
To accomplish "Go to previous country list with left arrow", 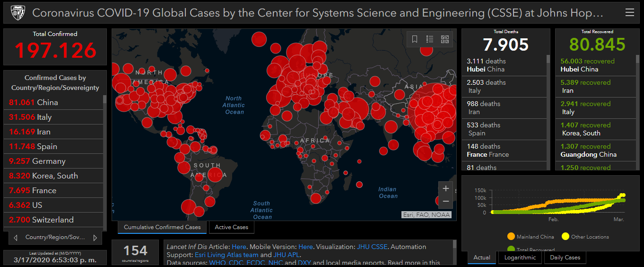I will coord(16,238).
